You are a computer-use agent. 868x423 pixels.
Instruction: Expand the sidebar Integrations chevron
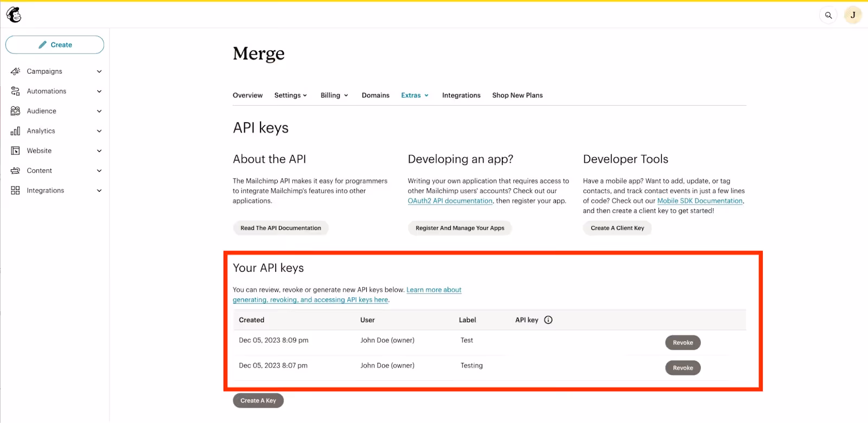click(x=99, y=190)
